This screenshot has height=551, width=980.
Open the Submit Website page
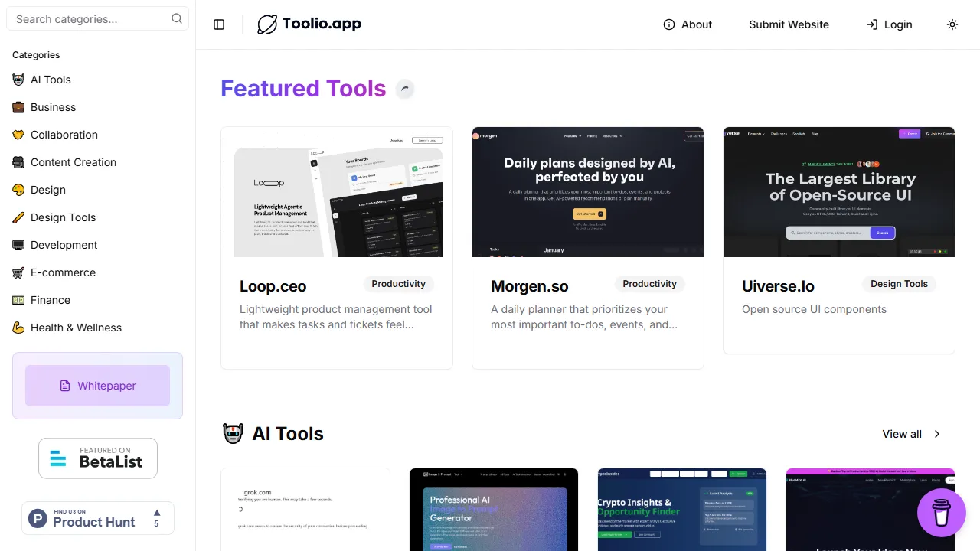tap(789, 24)
